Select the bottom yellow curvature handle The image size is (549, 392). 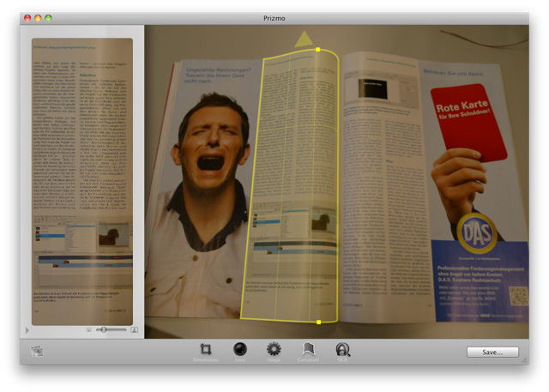point(318,322)
